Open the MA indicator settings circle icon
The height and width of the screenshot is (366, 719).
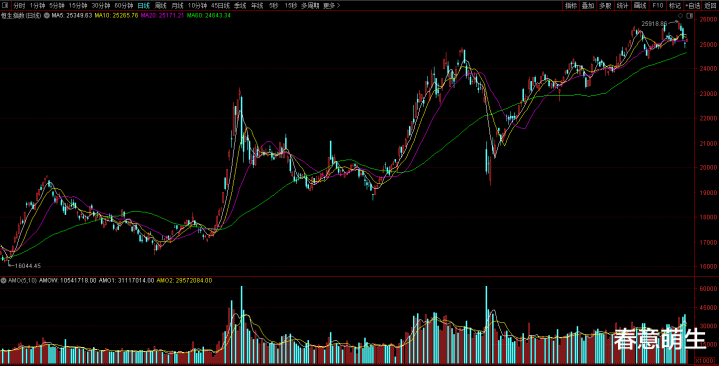tap(46, 16)
